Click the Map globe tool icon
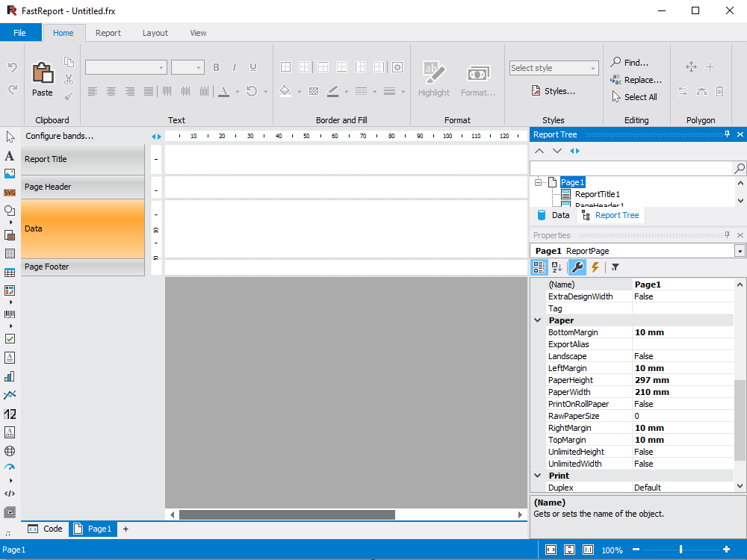This screenshot has width=747, height=560. coord(10,451)
